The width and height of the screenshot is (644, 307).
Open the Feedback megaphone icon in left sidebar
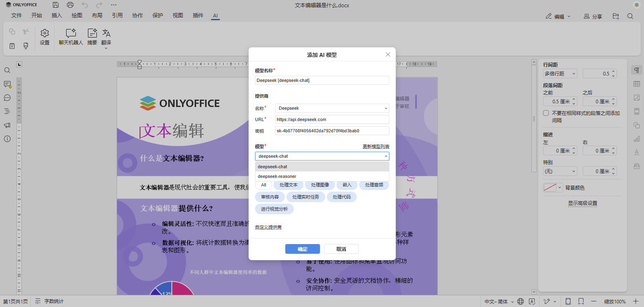7,125
